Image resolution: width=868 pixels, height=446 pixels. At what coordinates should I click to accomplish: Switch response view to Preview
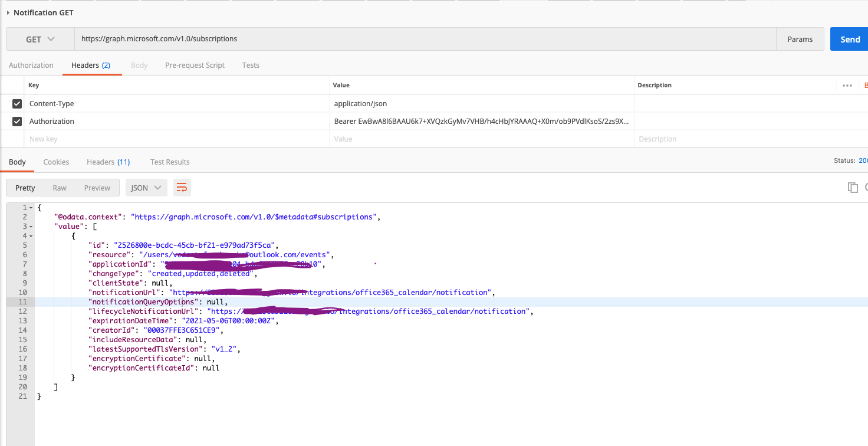tap(97, 188)
